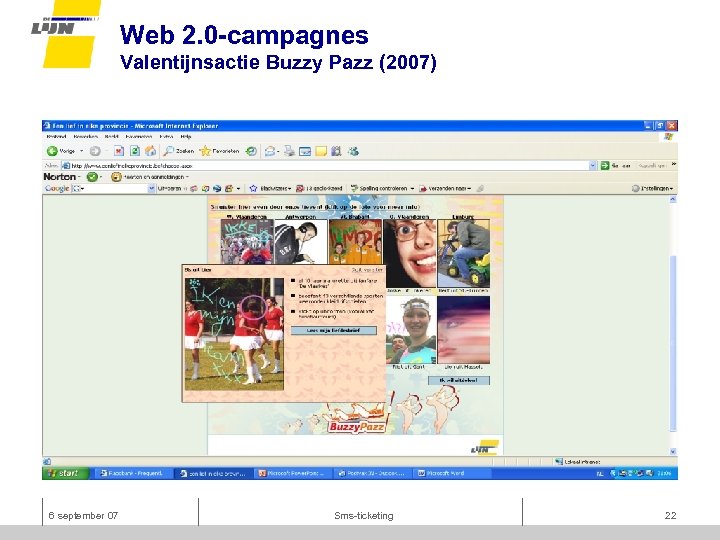Click the Google toolbar popup blocker icon

(x=300, y=188)
